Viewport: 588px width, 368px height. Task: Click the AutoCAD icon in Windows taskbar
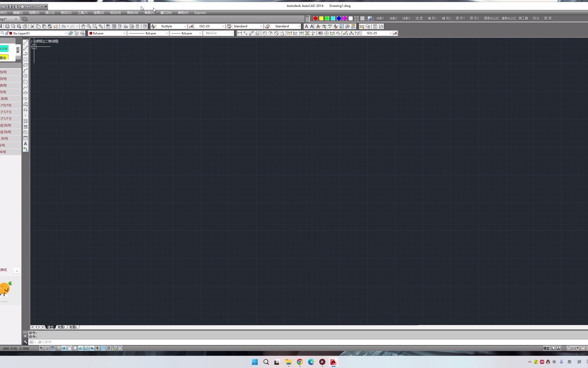(333, 362)
